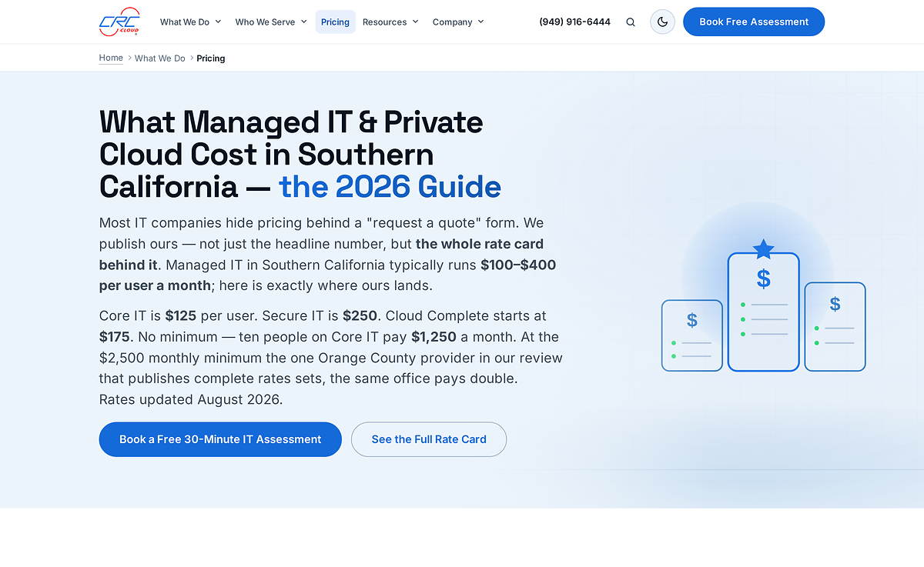Click the left pricing card illustration

(692, 335)
